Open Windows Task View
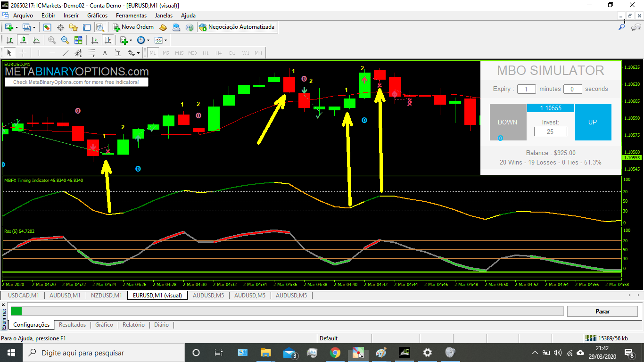Viewport: 644px width, 362px height. click(219, 353)
